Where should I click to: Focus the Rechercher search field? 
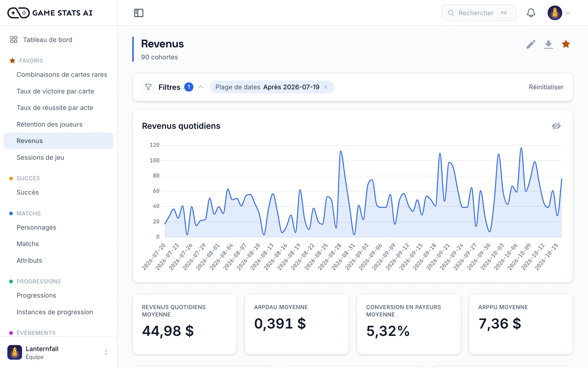479,13
